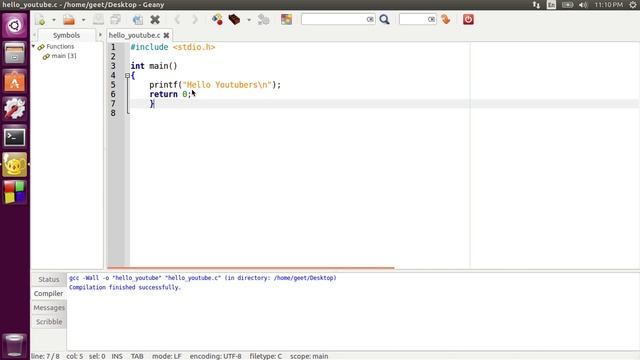Open the system gear session menu
This screenshot has width=640, height=360.
633,5
